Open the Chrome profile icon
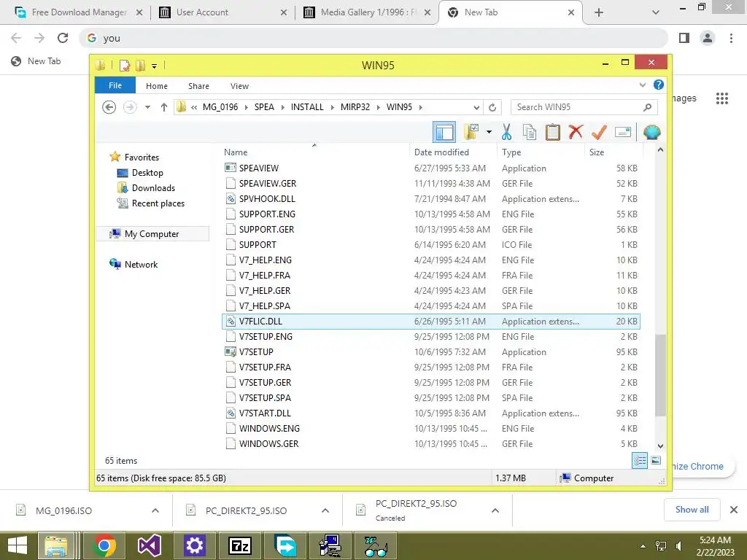747x560 pixels. (x=708, y=38)
